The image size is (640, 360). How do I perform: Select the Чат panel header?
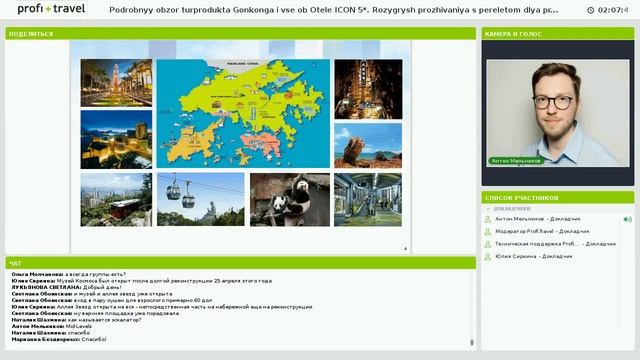(240, 263)
